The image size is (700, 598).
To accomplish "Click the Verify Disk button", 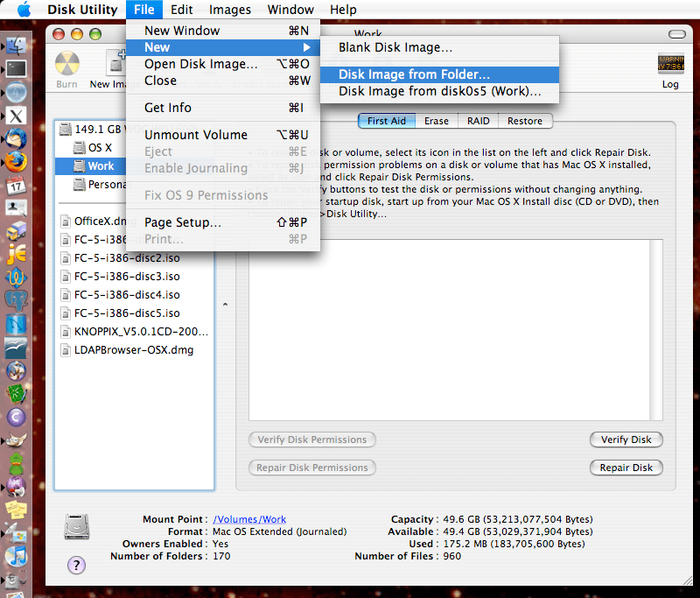I will [626, 440].
